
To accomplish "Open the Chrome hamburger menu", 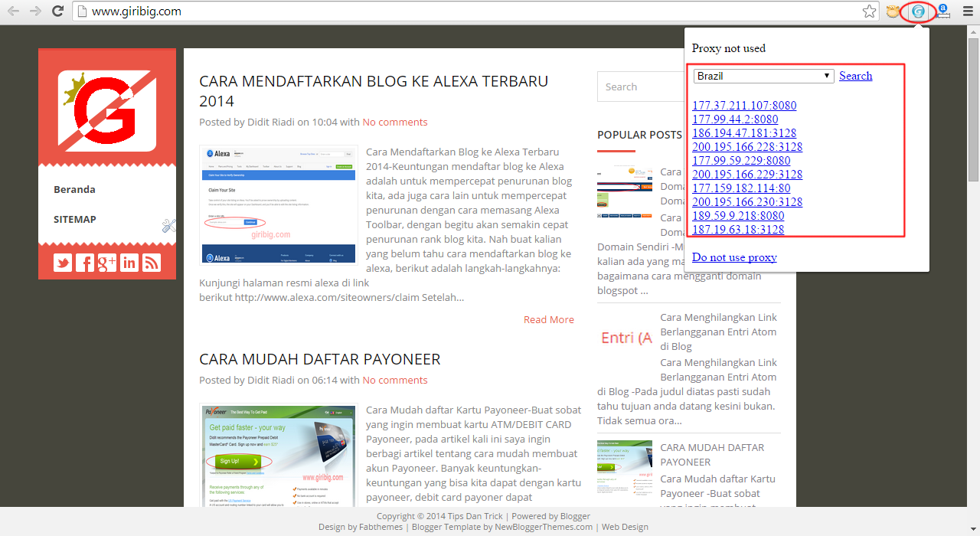I will click(967, 11).
